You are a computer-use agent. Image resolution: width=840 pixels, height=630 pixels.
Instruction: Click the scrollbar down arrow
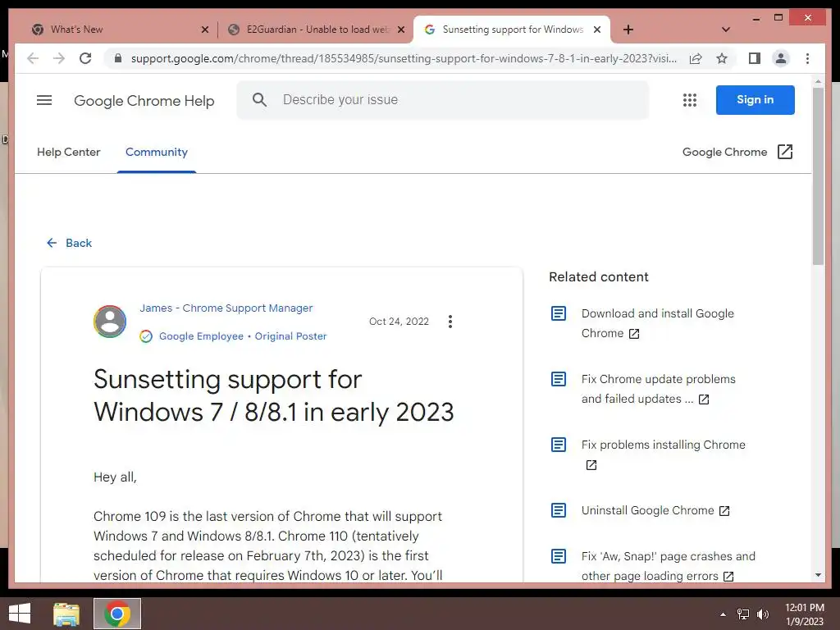(818, 575)
